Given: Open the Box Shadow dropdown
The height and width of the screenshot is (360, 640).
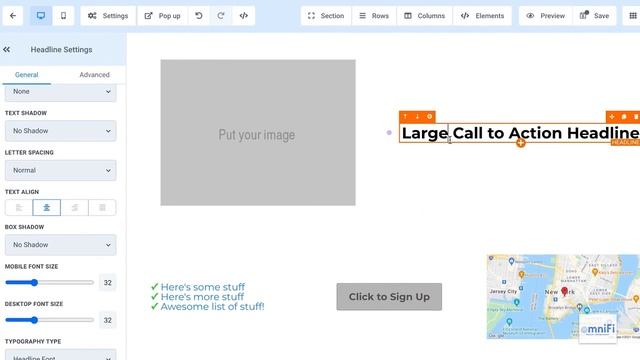Looking at the screenshot, I should tap(60, 244).
